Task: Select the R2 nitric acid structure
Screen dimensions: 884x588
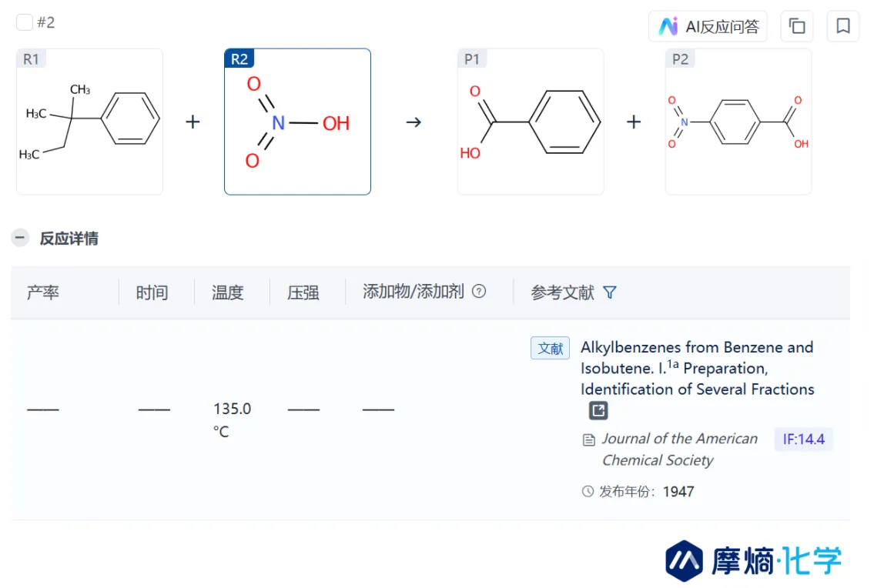Action: tap(298, 122)
